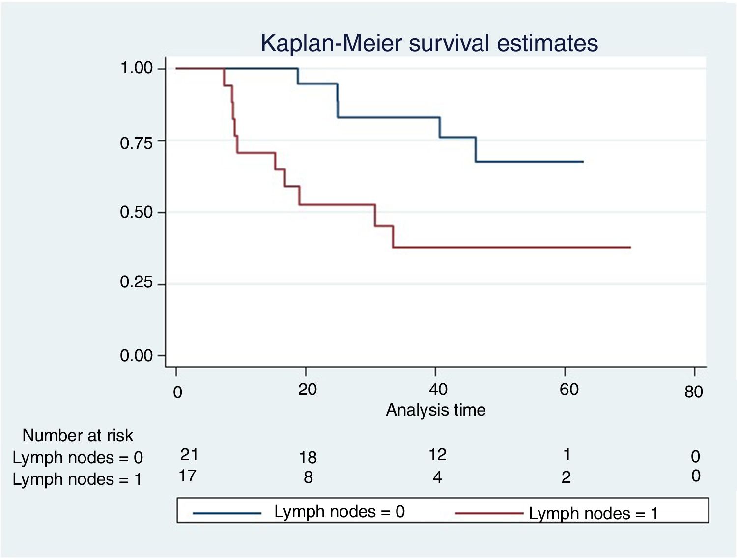Image resolution: width=737 pixels, height=560 pixels.
Task: Select the "Lymph nodes = 1" legend text
Action: (x=593, y=514)
